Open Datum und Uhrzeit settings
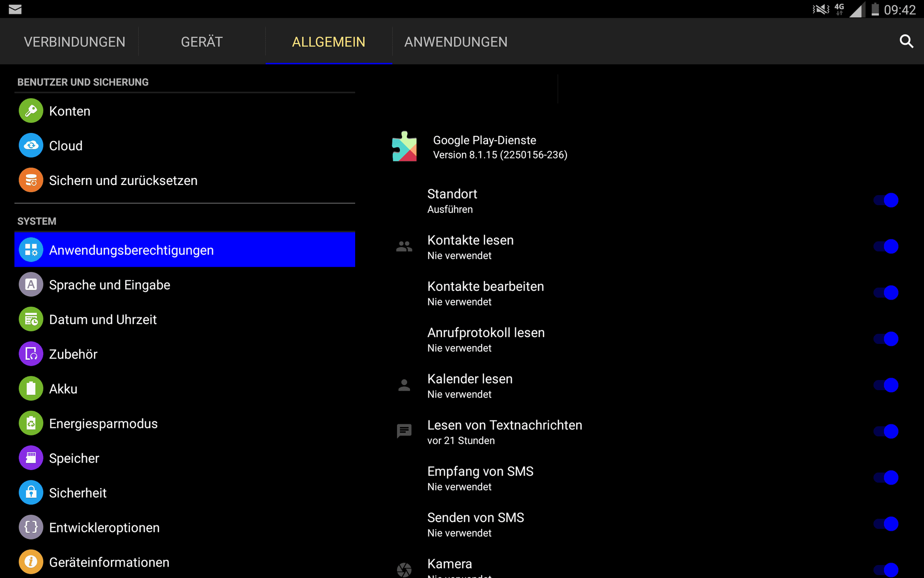This screenshot has height=578, width=924. coord(103,319)
